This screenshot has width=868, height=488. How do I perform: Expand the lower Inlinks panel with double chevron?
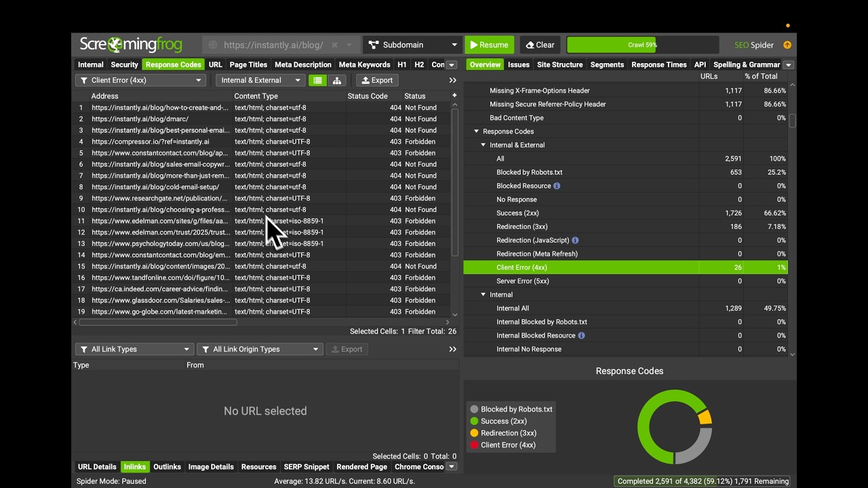pos(452,349)
